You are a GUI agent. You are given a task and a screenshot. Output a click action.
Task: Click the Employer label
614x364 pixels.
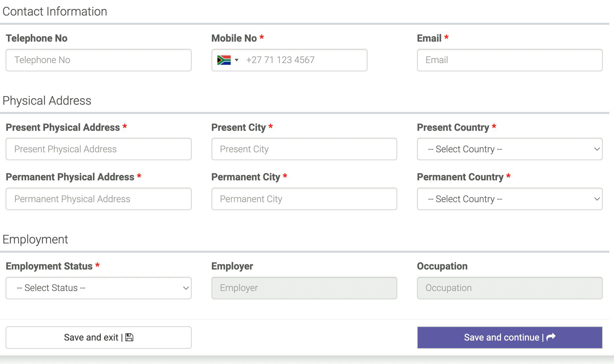click(232, 266)
